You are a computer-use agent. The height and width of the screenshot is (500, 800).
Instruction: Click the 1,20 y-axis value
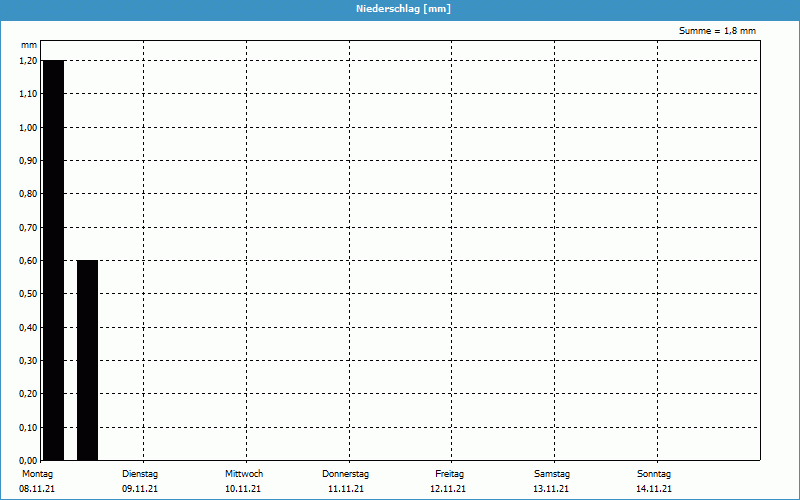pyautogui.click(x=28, y=61)
